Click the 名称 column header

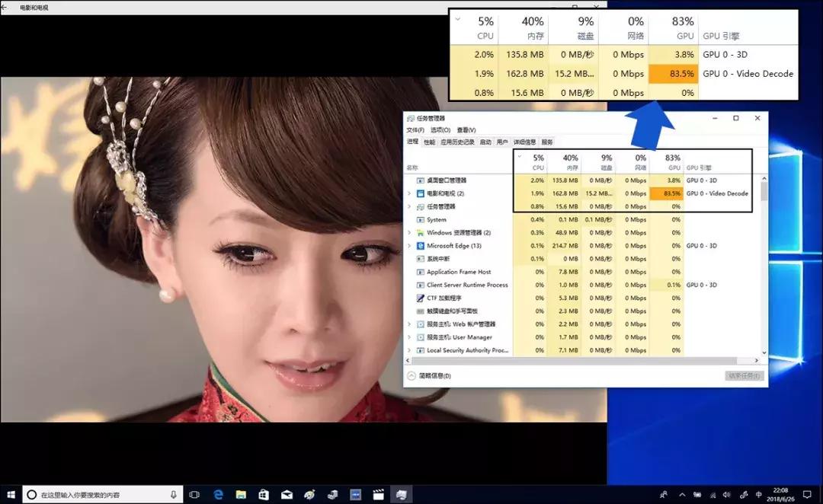[412, 167]
